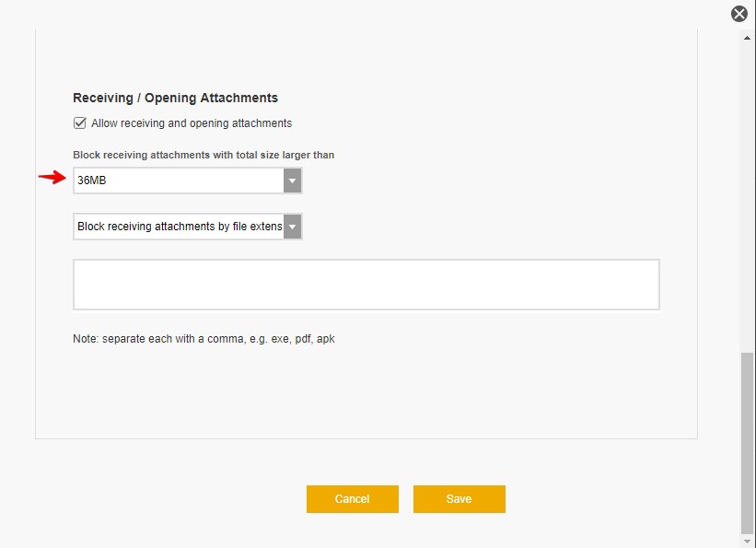Image resolution: width=756 pixels, height=548 pixels.
Task: Click the scrollbar track above the thumb
Action: [x=747, y=184]
